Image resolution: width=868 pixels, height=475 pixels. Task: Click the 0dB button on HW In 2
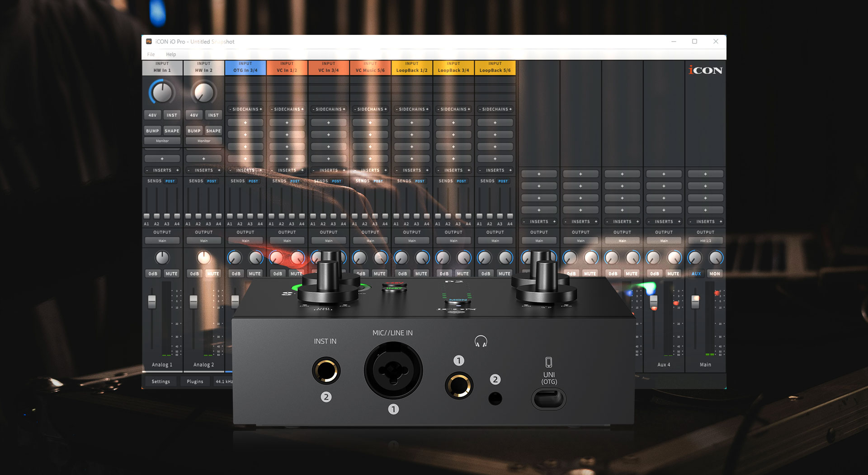(194, 274)
